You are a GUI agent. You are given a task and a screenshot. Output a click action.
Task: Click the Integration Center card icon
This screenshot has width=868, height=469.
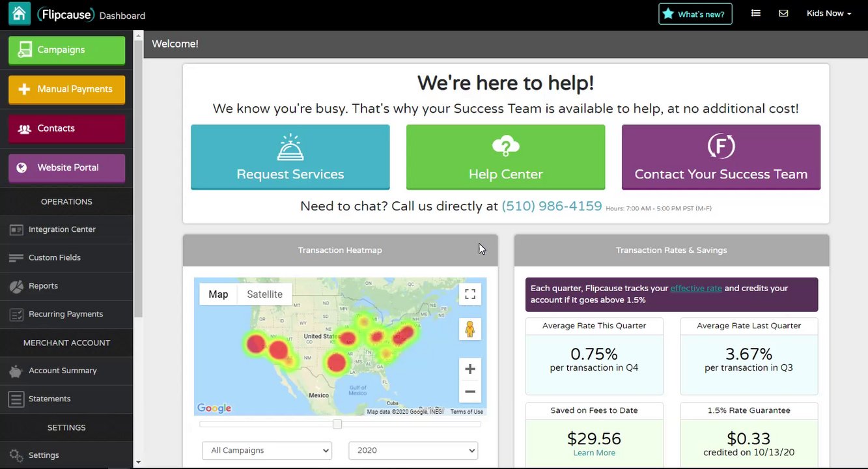pos(16,229)
